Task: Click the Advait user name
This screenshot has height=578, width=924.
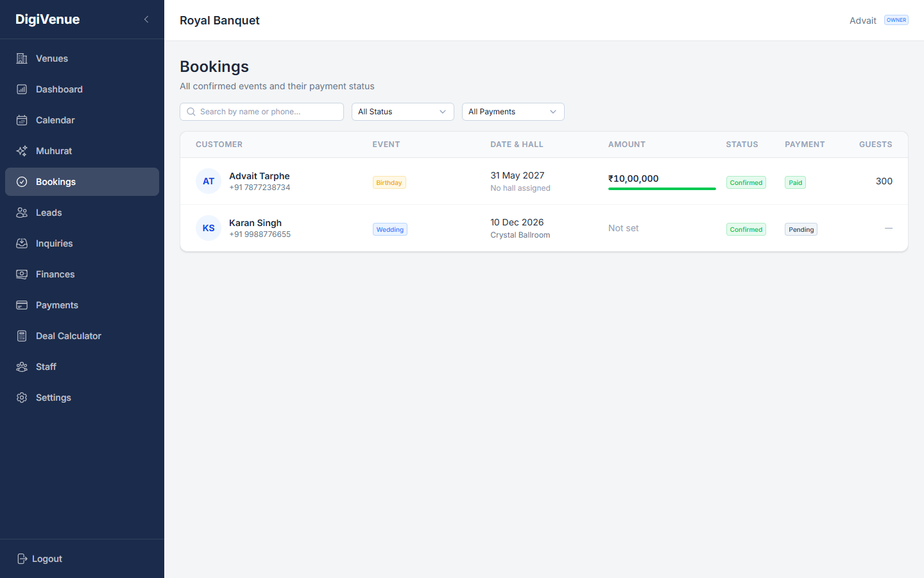Action: [863, 21]
